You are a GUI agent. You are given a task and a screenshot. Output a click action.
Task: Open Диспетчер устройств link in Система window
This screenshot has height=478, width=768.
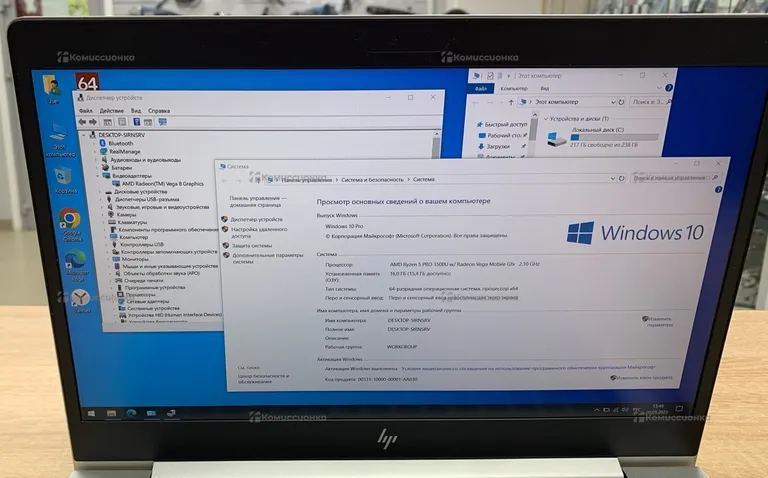click(257, 219)
